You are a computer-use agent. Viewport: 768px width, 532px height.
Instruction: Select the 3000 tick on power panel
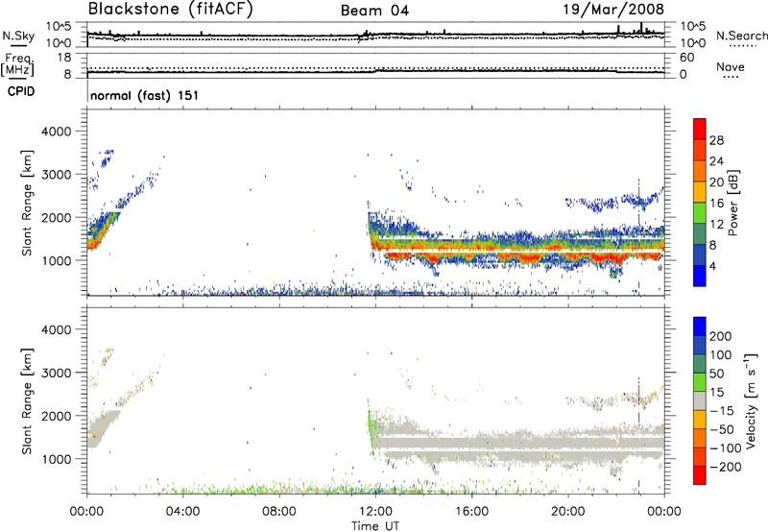pyautogui.click(x=57, y=175)
